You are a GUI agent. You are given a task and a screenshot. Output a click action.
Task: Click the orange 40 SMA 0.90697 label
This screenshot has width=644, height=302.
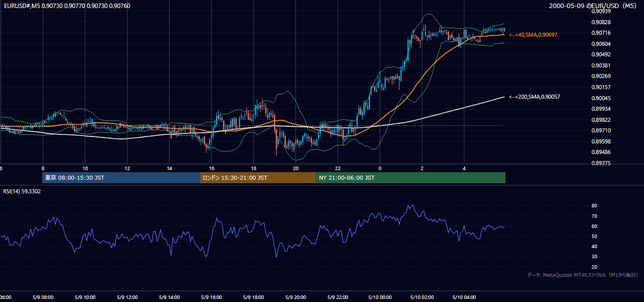[533, 35]
